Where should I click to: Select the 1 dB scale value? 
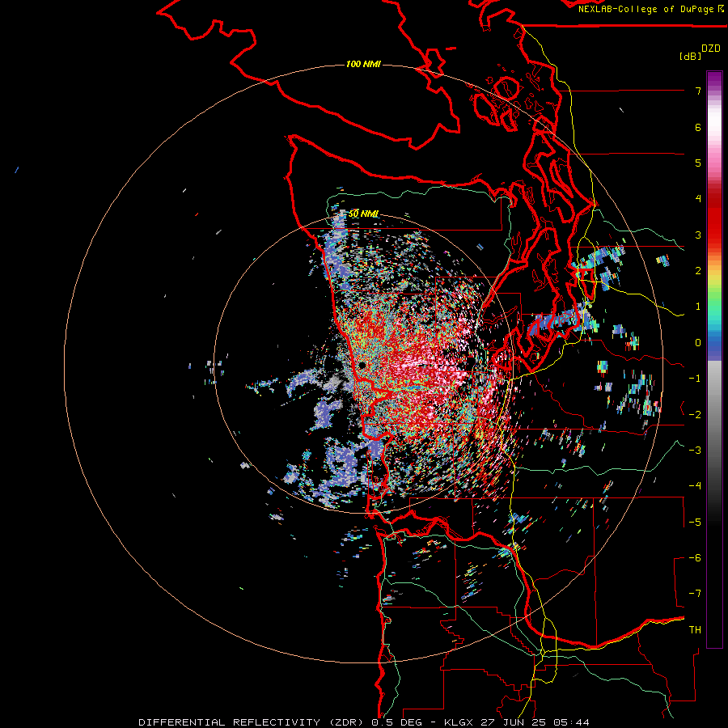(x=698, y=307)
